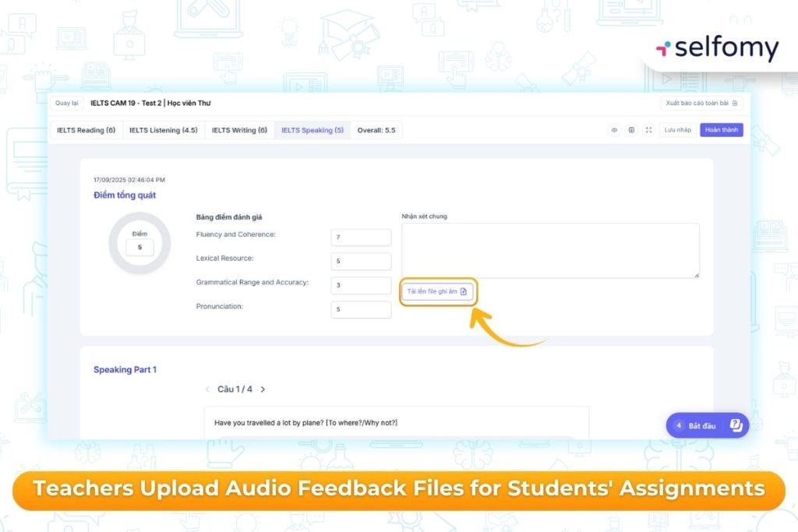Click Tải lên file ghi âm upload button

point(436,291)
